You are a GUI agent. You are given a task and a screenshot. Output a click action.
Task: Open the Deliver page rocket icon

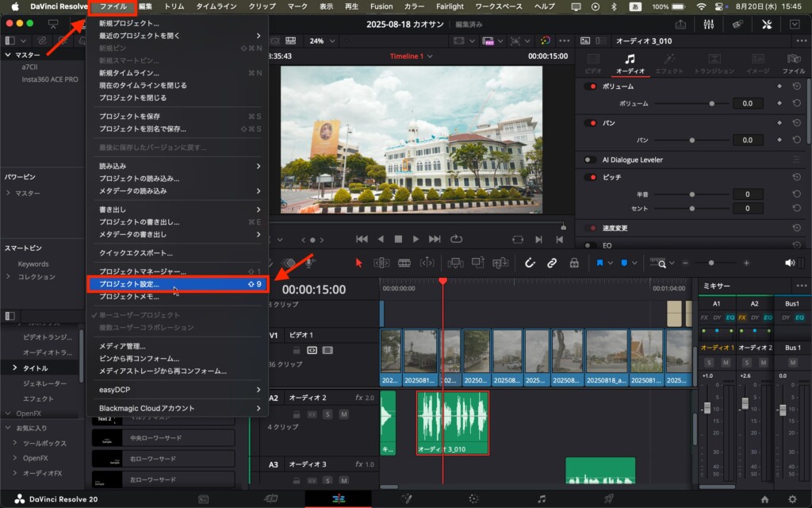pos(609,498)
